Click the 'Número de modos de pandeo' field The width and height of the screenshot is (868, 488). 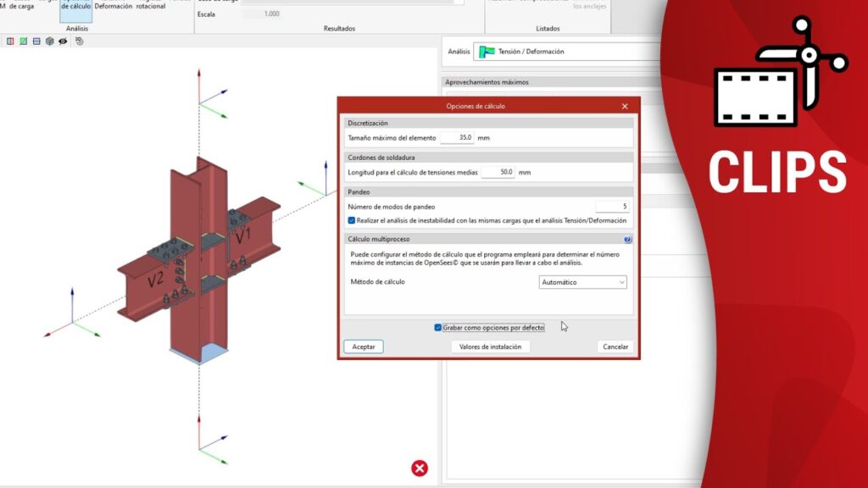611,206
